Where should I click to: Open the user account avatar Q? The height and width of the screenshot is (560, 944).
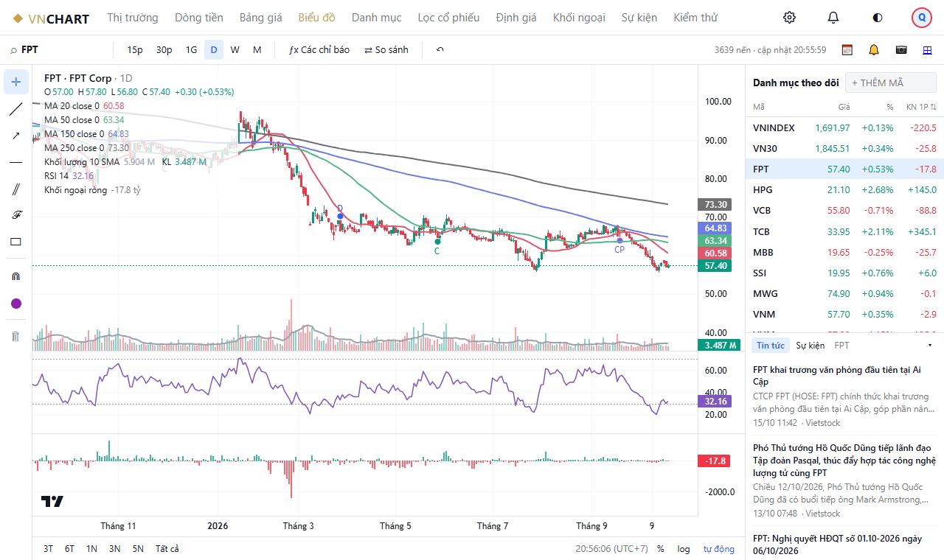(922, 18)
